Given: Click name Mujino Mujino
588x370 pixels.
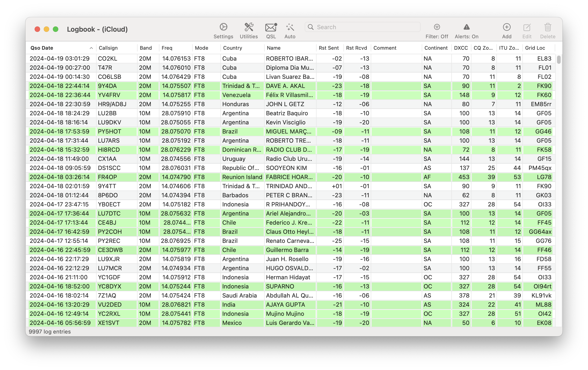Looking at the screenshot, I should click(285, 314).
